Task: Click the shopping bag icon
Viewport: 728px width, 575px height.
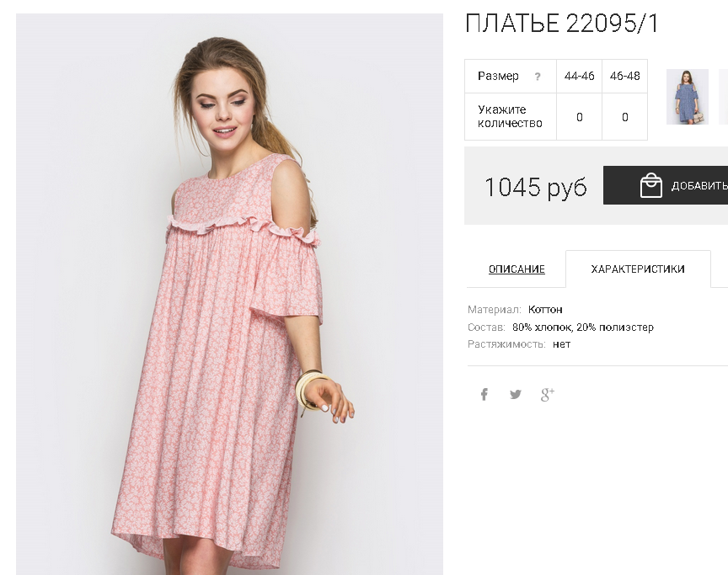Action: (x=650, y=186)
